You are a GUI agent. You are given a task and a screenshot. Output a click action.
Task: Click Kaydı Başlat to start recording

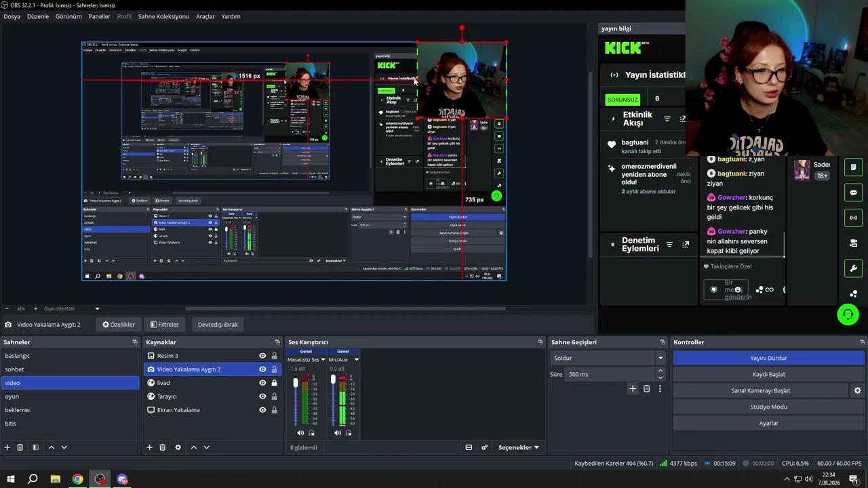768,374
